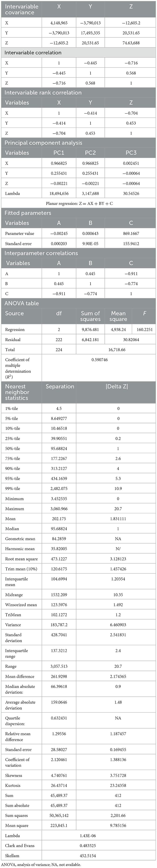This screenshot has height=868, width=157.
Task: Select the Residual row label
Action: click(x=12, y=340)
